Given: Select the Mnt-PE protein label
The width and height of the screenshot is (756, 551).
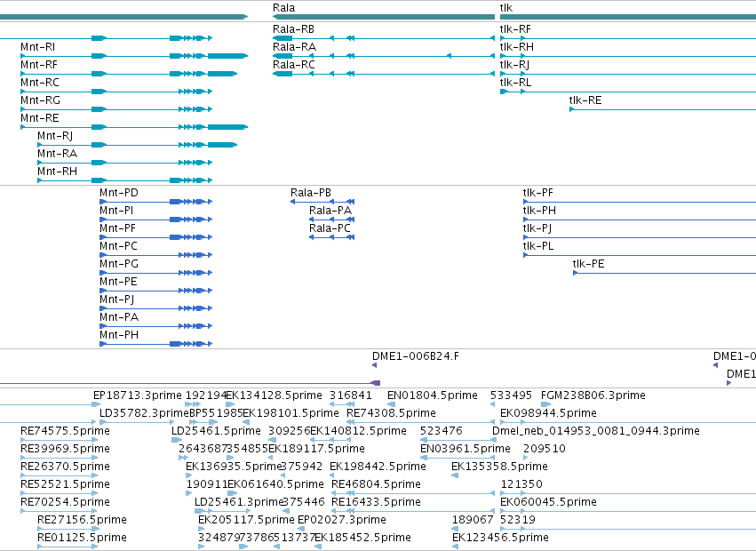Looking at the screenshot, I should [118, 283].
